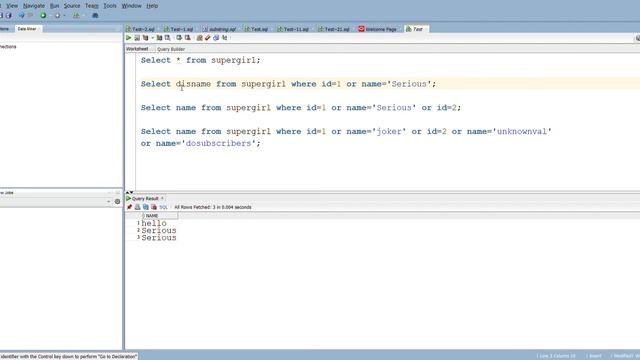Click the blue refresh icon in Query Result
Screen dimensions: 640x360
[x=146, y=207]
